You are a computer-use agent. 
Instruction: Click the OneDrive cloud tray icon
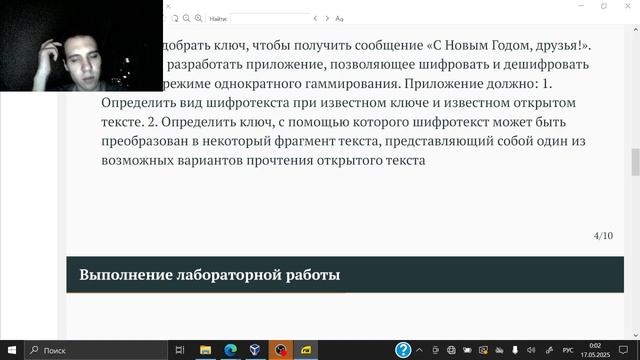(499, 350)
